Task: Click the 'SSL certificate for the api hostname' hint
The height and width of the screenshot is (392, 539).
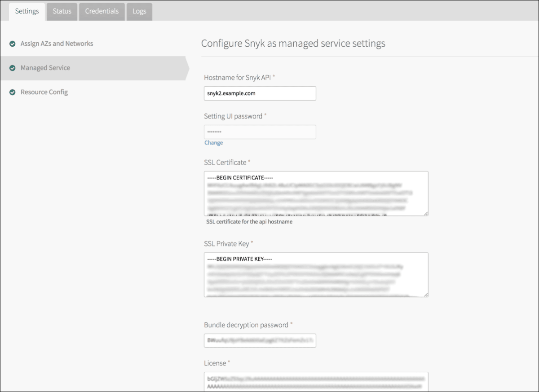Action: [x=249, y=222]
